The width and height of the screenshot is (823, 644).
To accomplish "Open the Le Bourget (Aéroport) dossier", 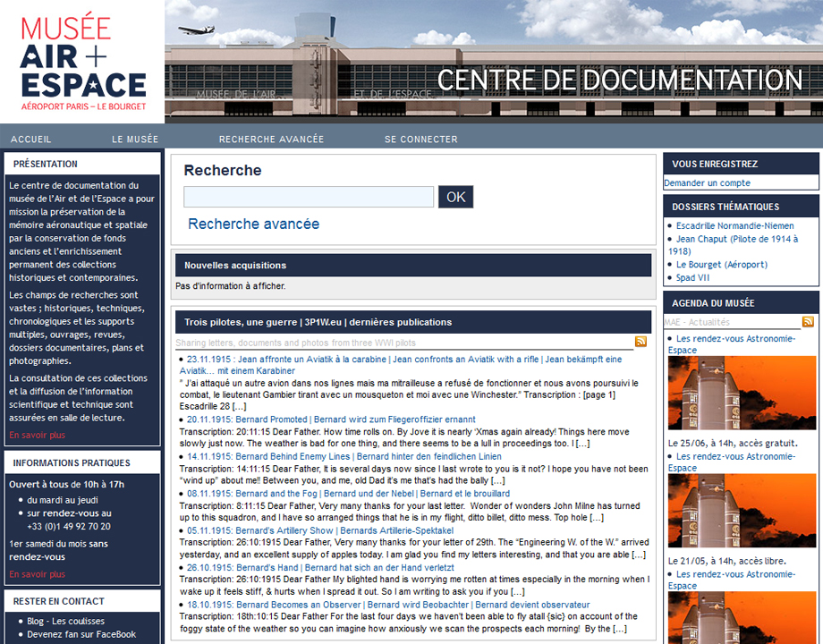I will (x=722, y=265).
